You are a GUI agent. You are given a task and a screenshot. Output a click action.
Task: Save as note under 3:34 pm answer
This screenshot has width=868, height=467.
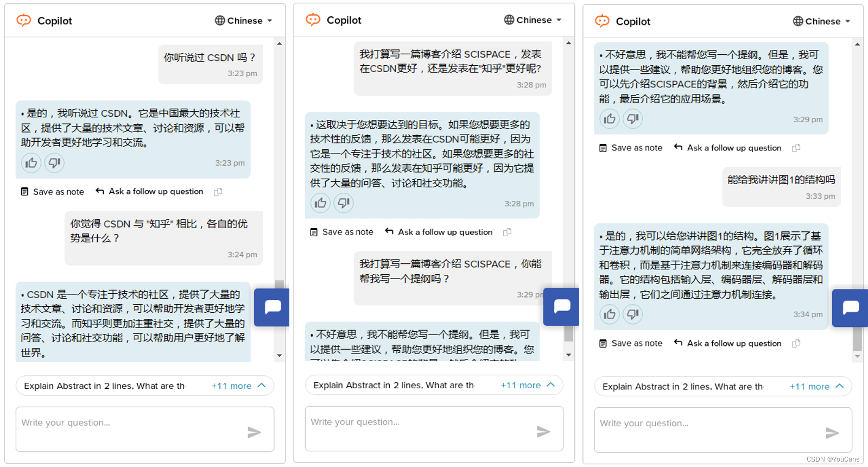point(631,343)
